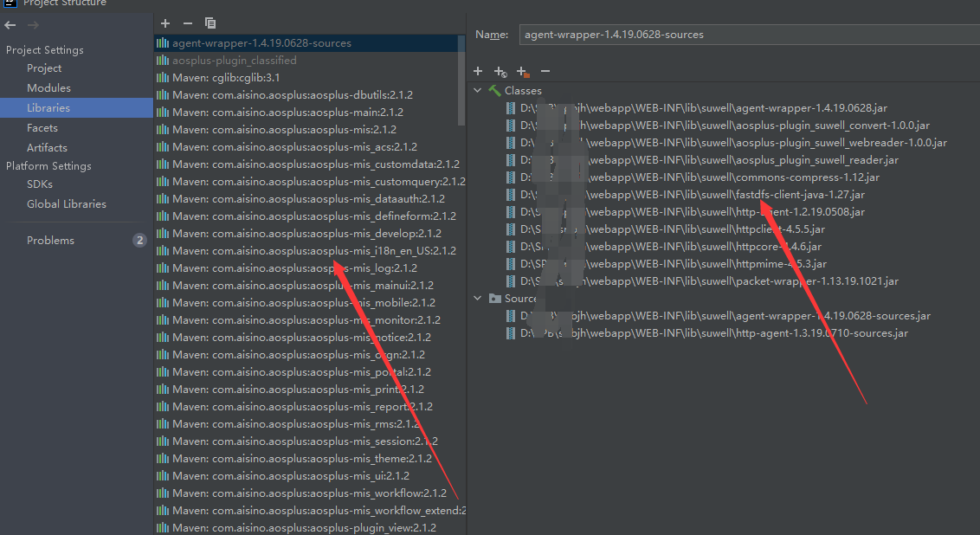Open Modules settings
The image size is (980, 535).
click(x=48, y=88)
